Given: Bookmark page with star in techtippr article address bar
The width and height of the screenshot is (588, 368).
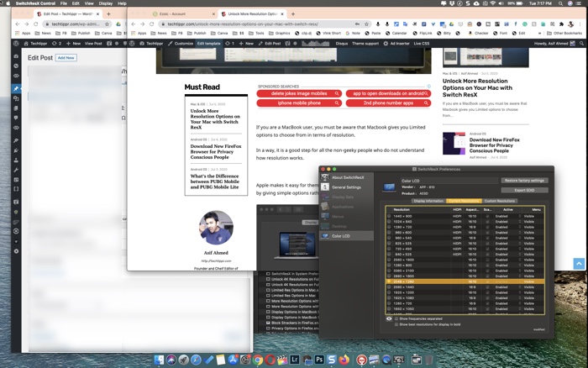Looking at the screenshot, I should [x=366, y=24].
